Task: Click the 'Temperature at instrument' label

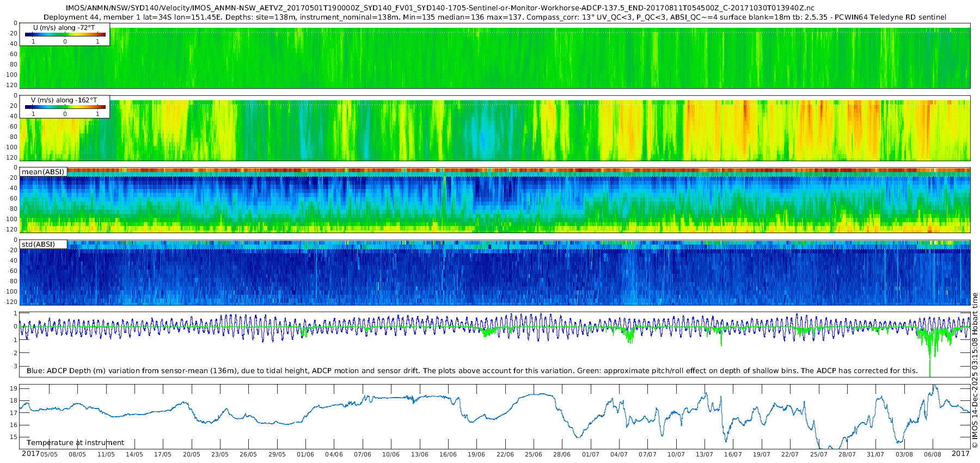Action: point(75,443)
